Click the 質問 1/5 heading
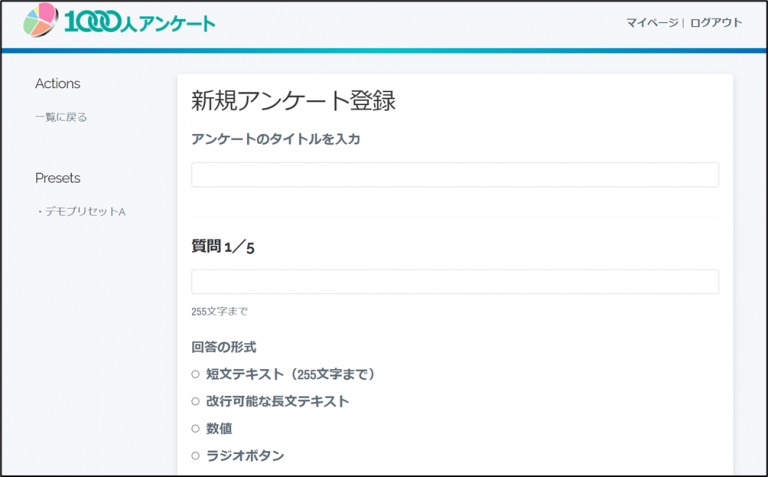The width and height of the screenshot is (768, 477). 223,246
